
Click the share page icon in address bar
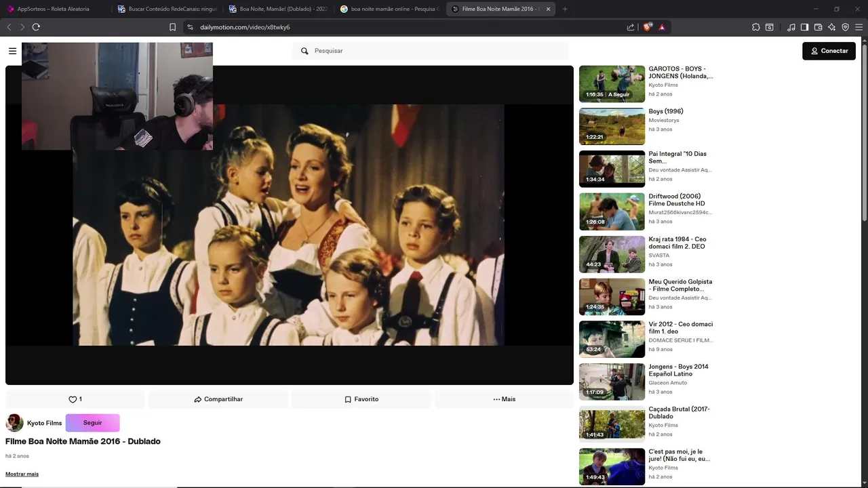tap(631, 27)
